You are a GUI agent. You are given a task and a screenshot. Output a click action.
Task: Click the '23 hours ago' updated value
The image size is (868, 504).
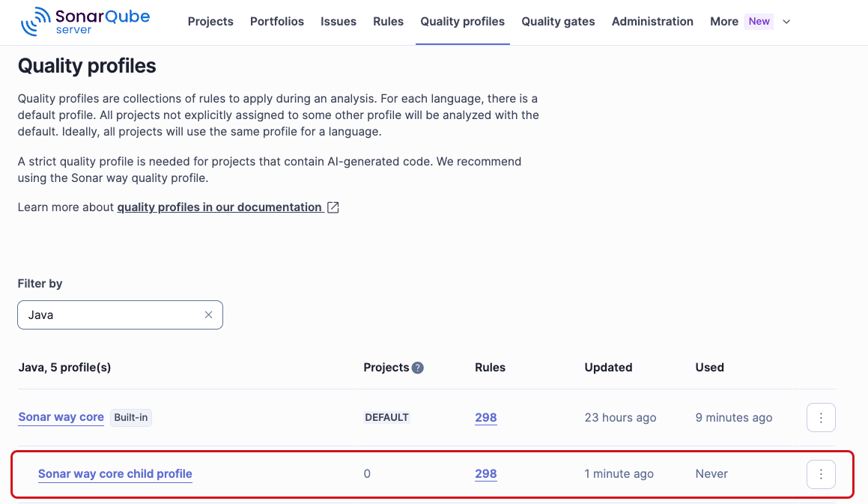(620, 418)
